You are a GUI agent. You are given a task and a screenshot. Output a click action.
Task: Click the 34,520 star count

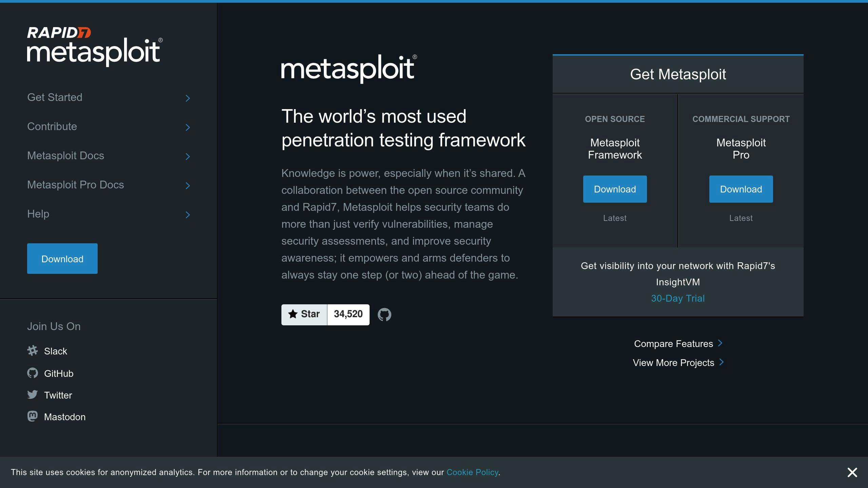tap(348, 314)
